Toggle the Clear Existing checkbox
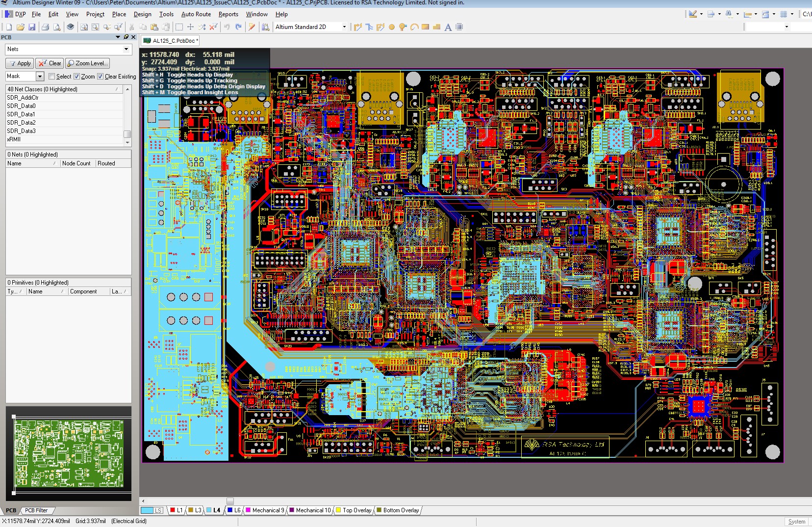The image size is (812, 527). coord(101,77)
